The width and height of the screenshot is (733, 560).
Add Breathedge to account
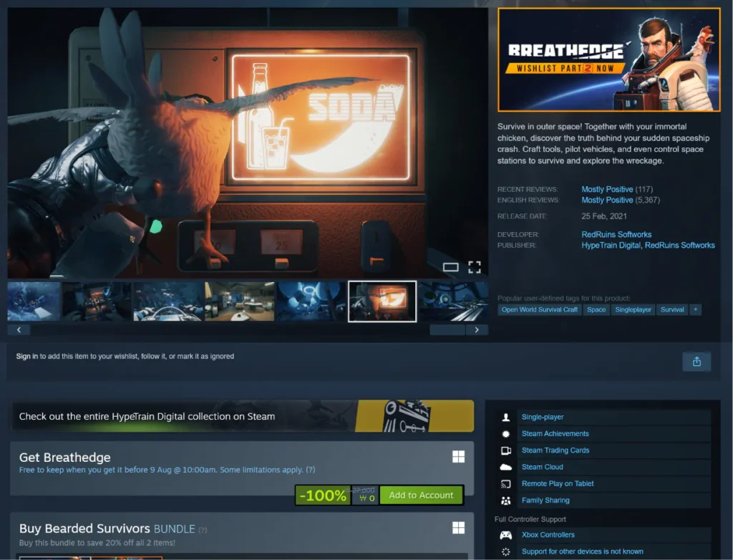(421, 495)
